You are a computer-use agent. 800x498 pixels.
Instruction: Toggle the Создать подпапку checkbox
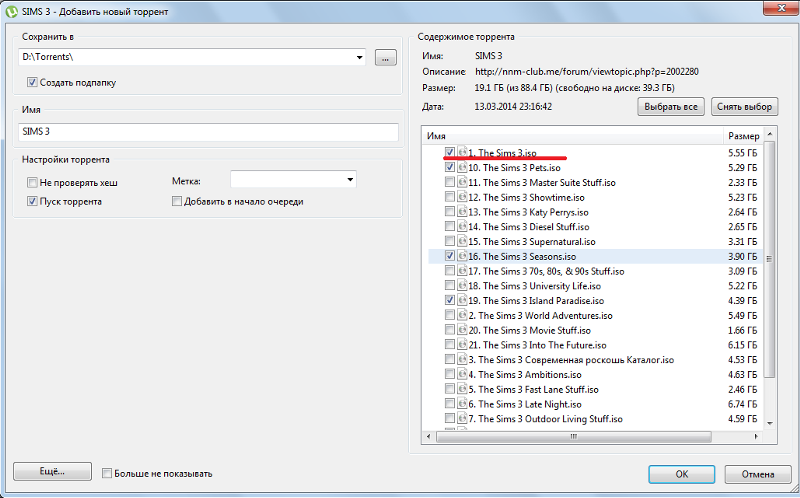pyautogui.click(x=32, y=82)
